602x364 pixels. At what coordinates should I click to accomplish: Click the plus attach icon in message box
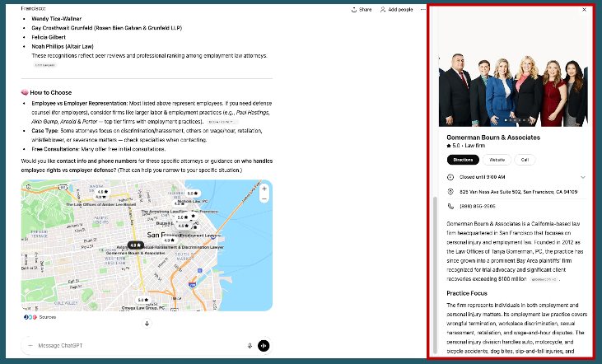(x=30, y=346)
